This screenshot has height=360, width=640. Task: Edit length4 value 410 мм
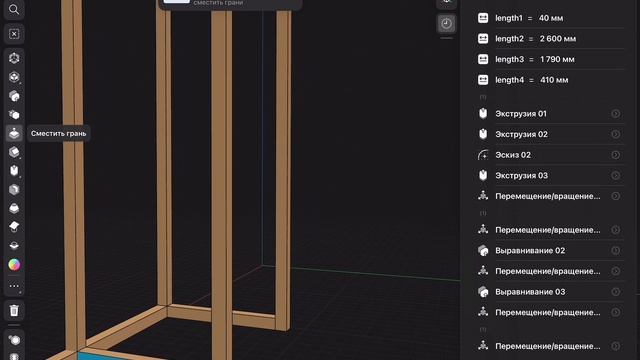[x=554, y=80]
